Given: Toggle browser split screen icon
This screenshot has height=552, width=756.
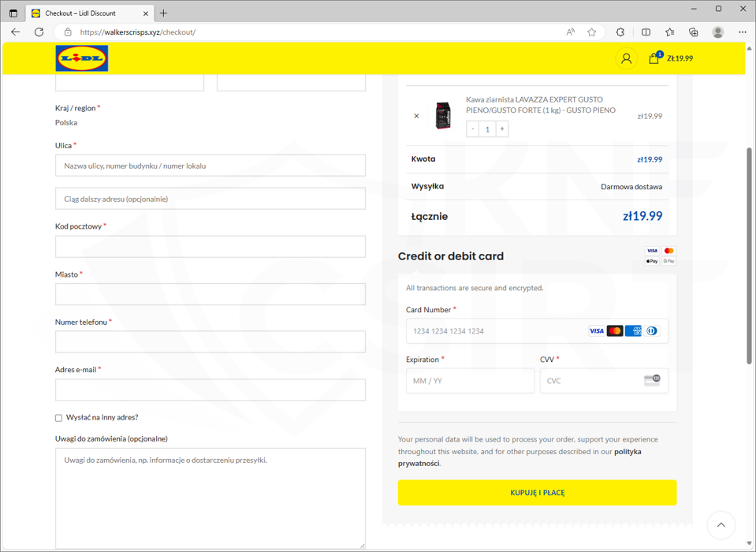Looking at the screenshot, I should pyautogui.click(x=646, y=32).
